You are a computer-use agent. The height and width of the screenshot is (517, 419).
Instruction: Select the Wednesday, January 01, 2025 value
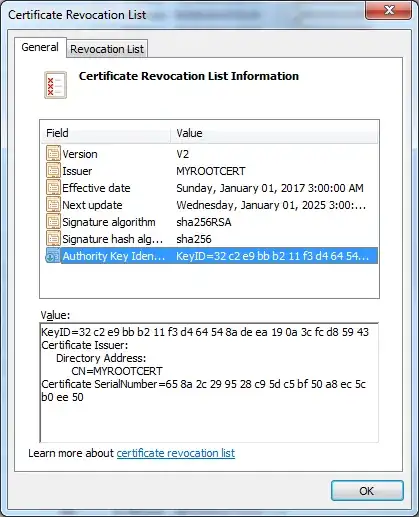click(x=271, y=205)
